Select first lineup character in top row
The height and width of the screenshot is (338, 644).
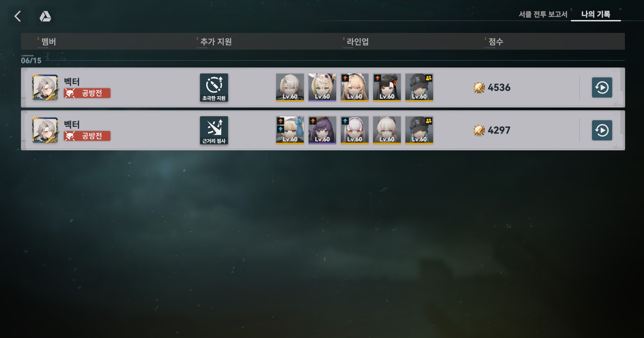290,87
